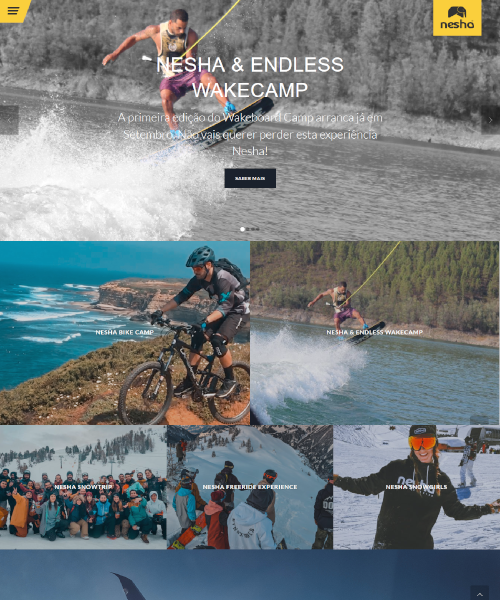Click the Wakeboard Camp description paragraph
Image resolution: width=500 pixels, height=600 pixels.
click(250, 134)
